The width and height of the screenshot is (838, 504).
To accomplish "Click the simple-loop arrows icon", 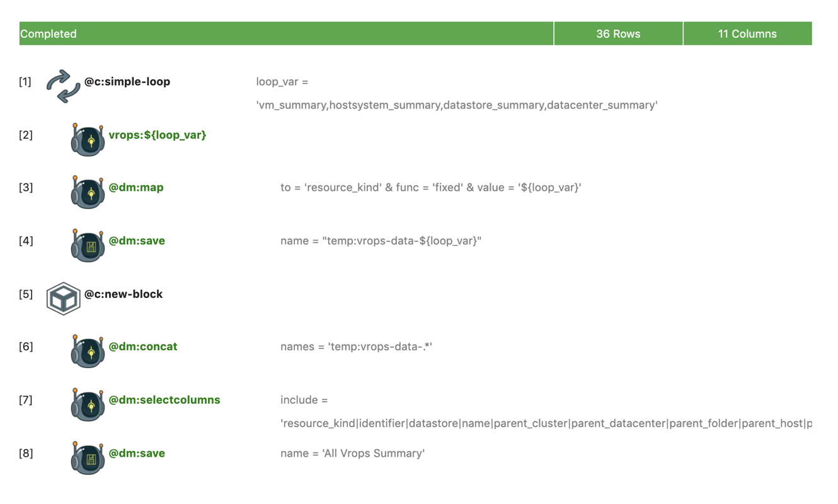I will (63, 86).
